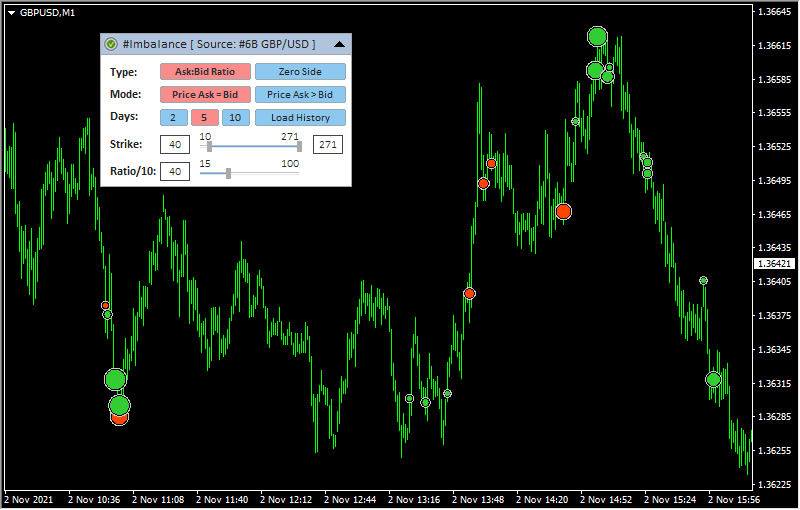This screenshot has height=510, width=800.
Task: Collapse the #Imbalance panel with the arrow
Action: click(339, 44)
